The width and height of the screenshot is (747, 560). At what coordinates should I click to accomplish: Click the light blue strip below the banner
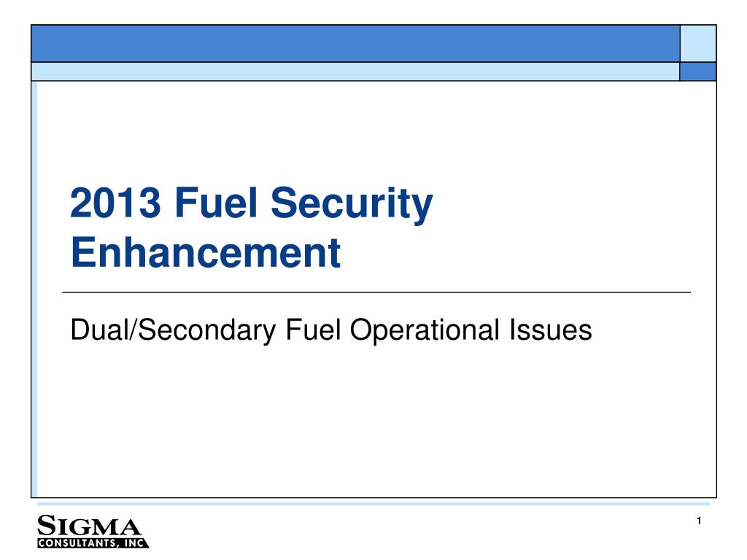[355, 71]
